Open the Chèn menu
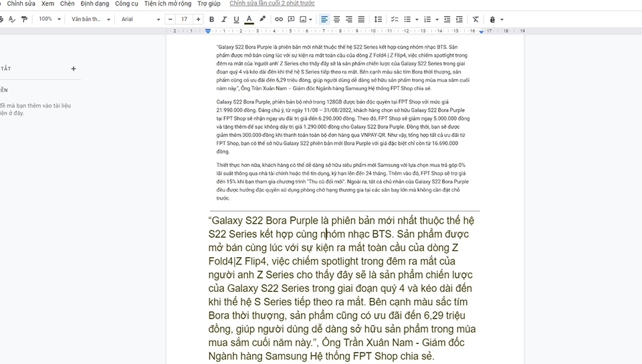 [x=67, y=4]
